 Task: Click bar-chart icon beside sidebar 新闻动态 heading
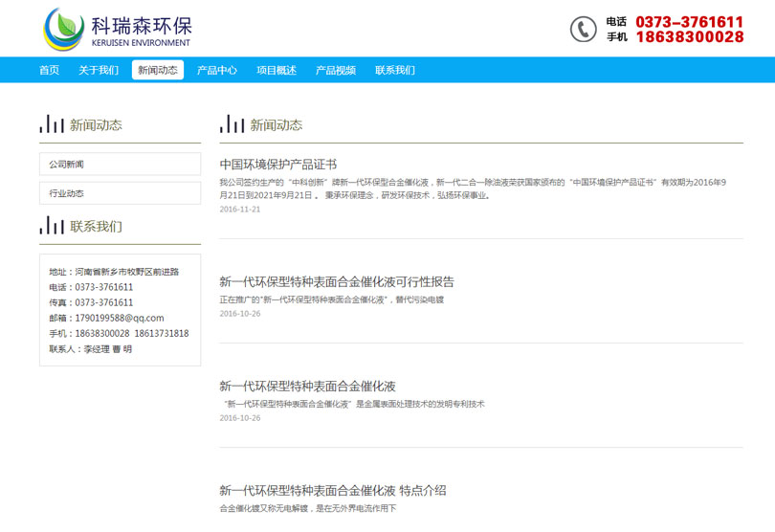[52, 124]
